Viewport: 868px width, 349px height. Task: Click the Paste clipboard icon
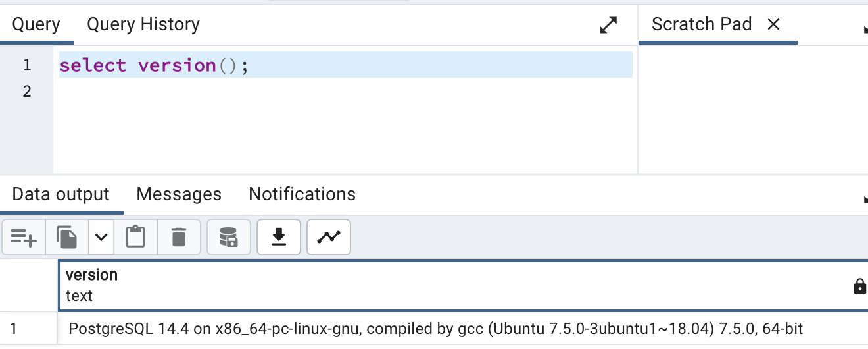[135, 237]
